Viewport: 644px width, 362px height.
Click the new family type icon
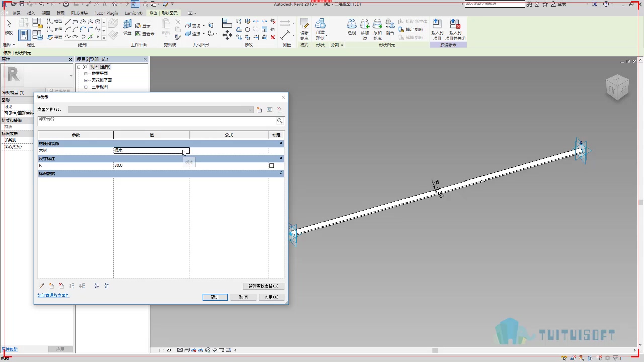click(260, 110)
